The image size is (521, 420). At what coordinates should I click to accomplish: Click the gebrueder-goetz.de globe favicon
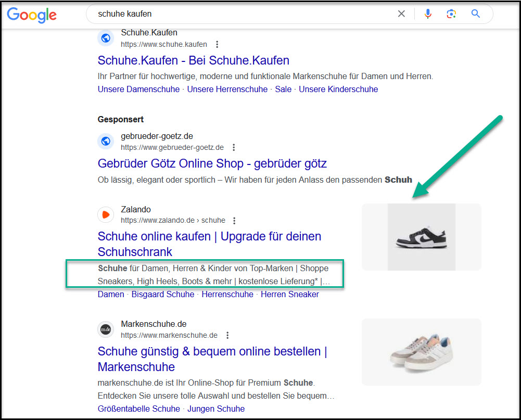coord(106,141)
